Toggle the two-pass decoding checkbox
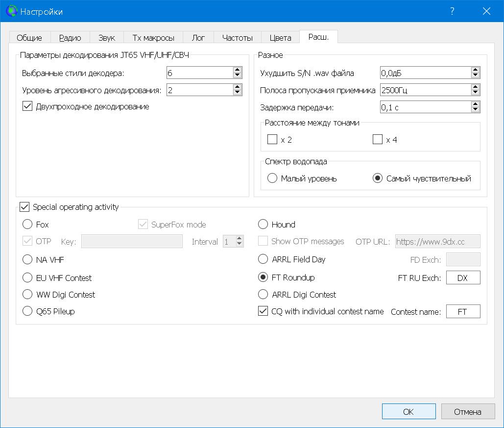This screenshot has height=428, width=504. point(27,106)
